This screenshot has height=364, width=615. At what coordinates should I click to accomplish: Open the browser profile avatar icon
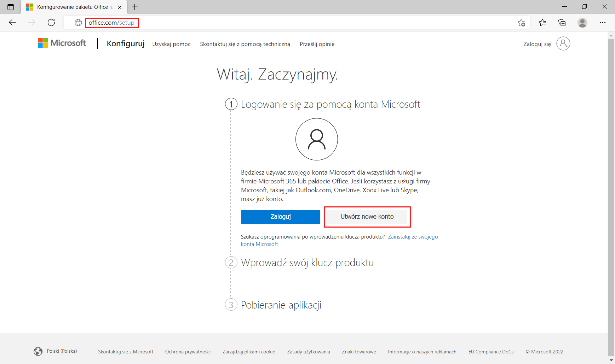(x=582, y=23)
